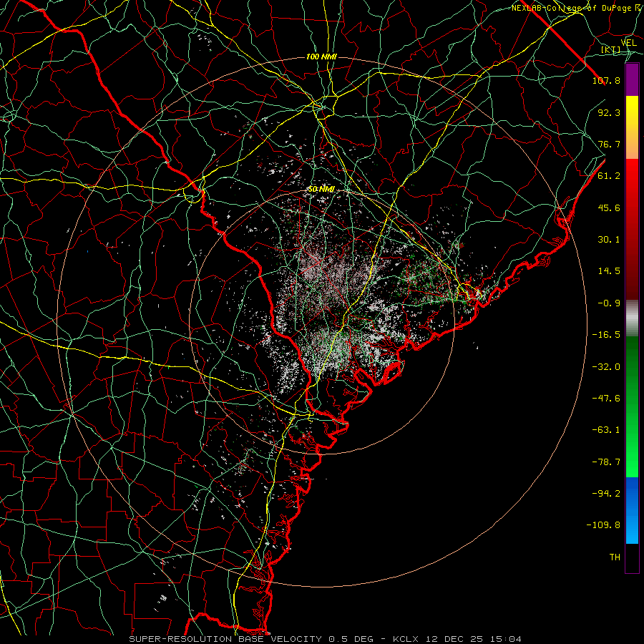Click the [KT] units label

coord(610,49)
